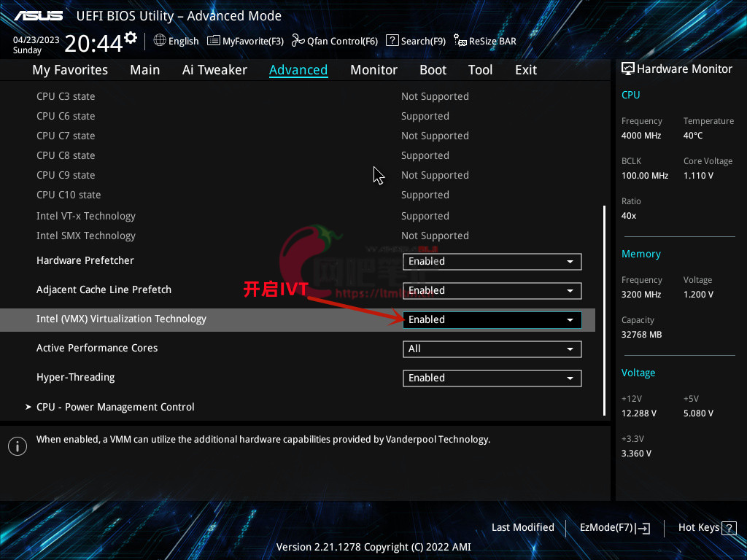Click the language globe icon

point(160,41)
